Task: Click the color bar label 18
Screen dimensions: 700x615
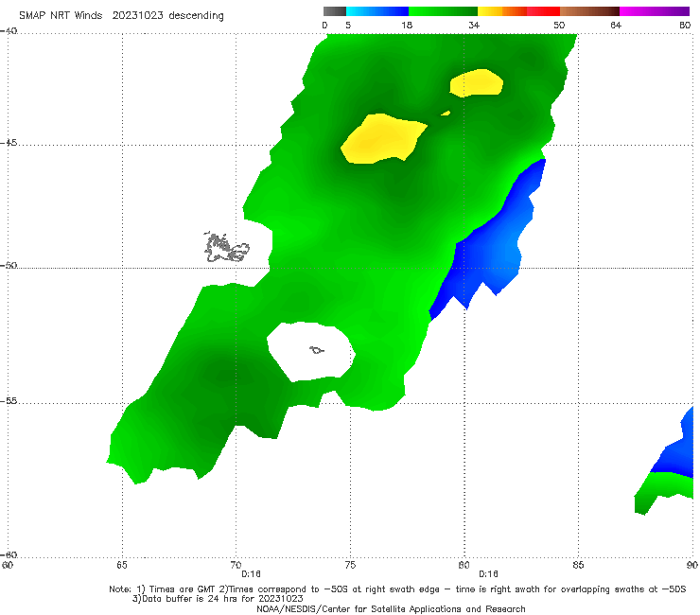Action: [407, 26]
